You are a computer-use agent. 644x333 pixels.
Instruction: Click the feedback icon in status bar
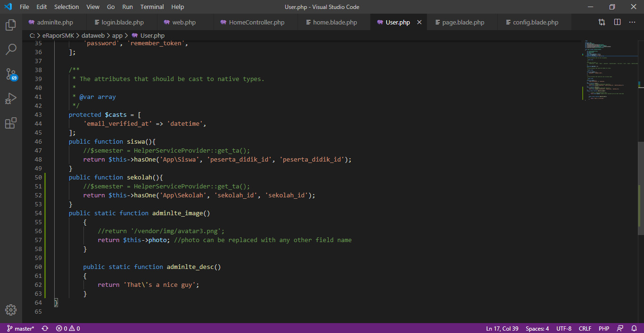tap(620, 329)
